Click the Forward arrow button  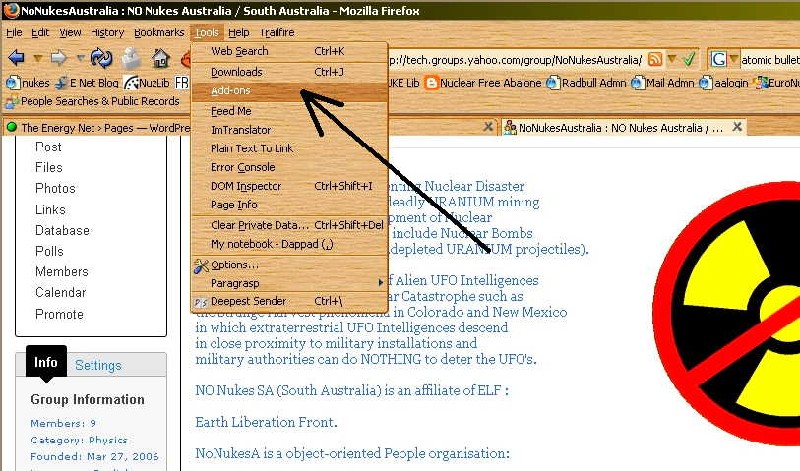pos(59,58)
